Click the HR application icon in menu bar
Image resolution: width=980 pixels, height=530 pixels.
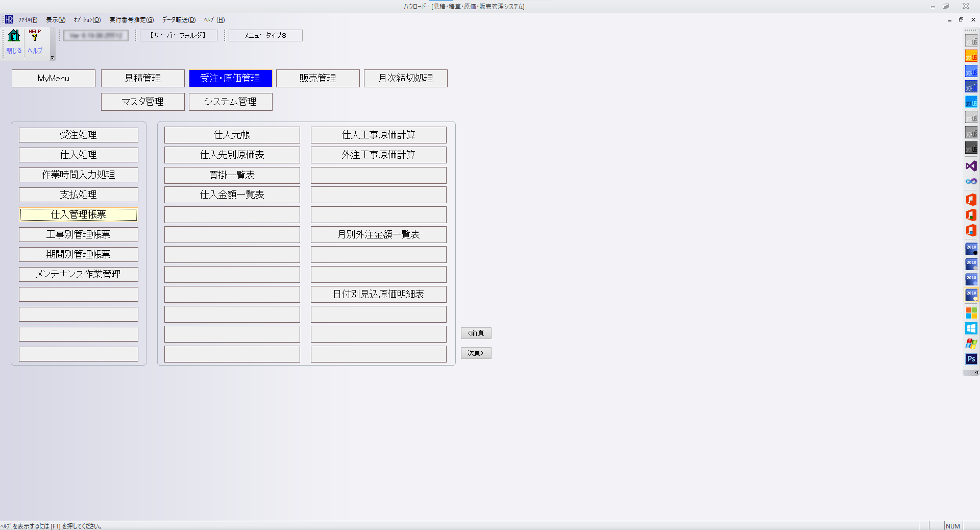click(x=9, y=20)
